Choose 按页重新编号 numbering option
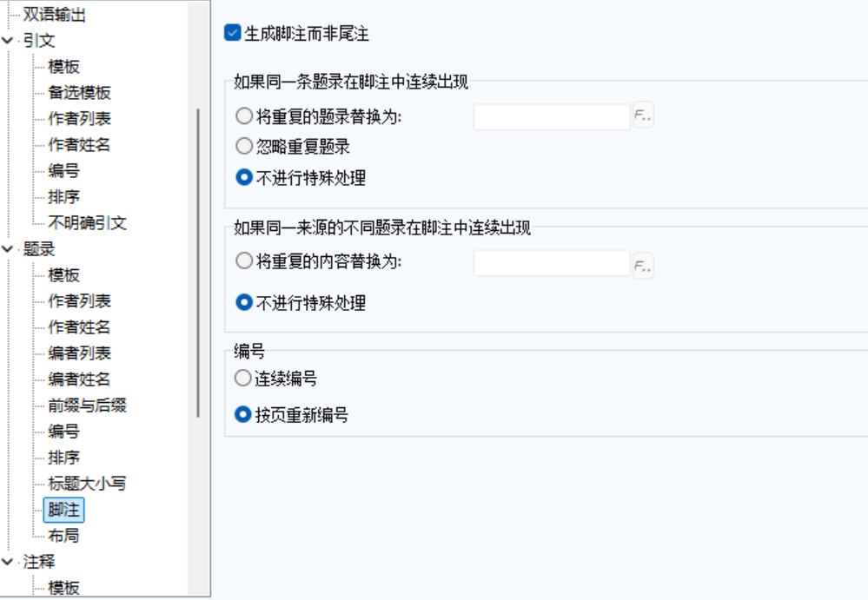The image size is (868, 600). (x=244, y=415)
